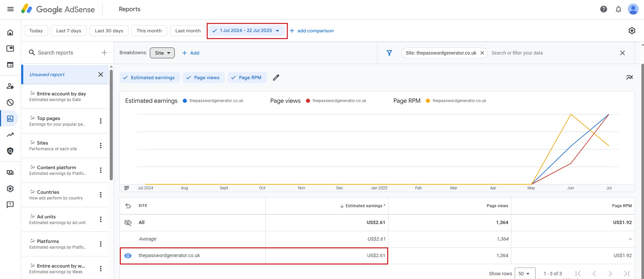Open the Show rows 50 dropdown
Image resolution: width=644 pixels, height=279 pixels.
[524, 274]
